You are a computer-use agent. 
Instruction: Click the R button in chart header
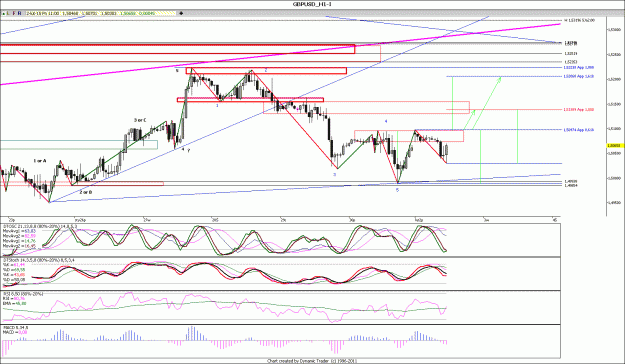point(20,13)
